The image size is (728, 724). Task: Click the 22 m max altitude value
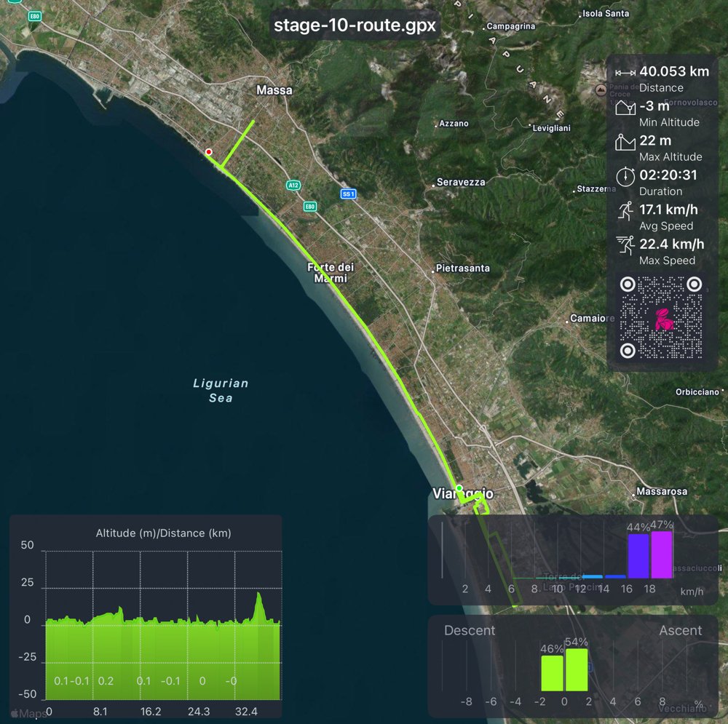[x=655, y=140]
